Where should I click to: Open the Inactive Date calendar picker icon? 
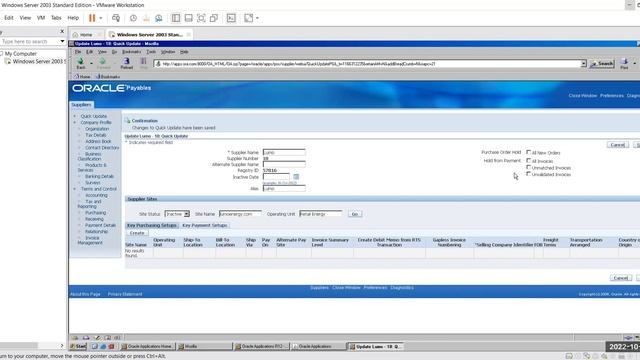click(x=296, y=177)
